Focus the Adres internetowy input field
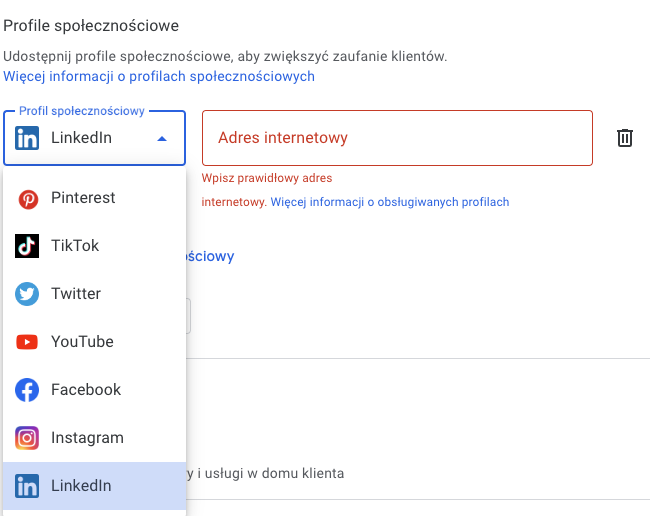This screenshot has height=516, width=650. [397, 138]
